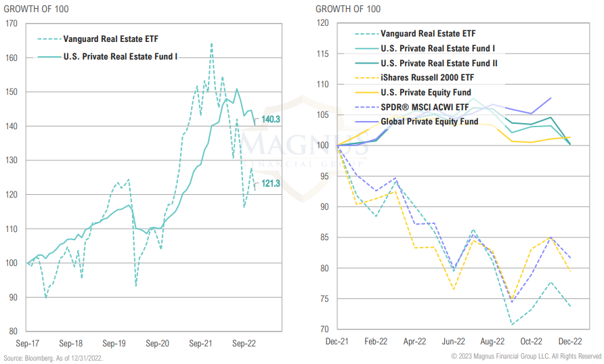Click the 170 value on left chart y-axis

(11, 23)
